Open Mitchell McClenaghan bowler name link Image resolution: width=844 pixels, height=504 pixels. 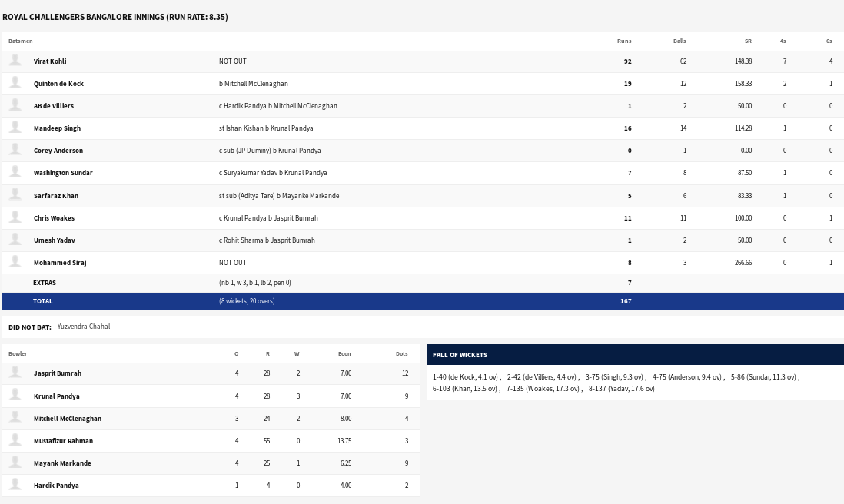coord(68,419)
